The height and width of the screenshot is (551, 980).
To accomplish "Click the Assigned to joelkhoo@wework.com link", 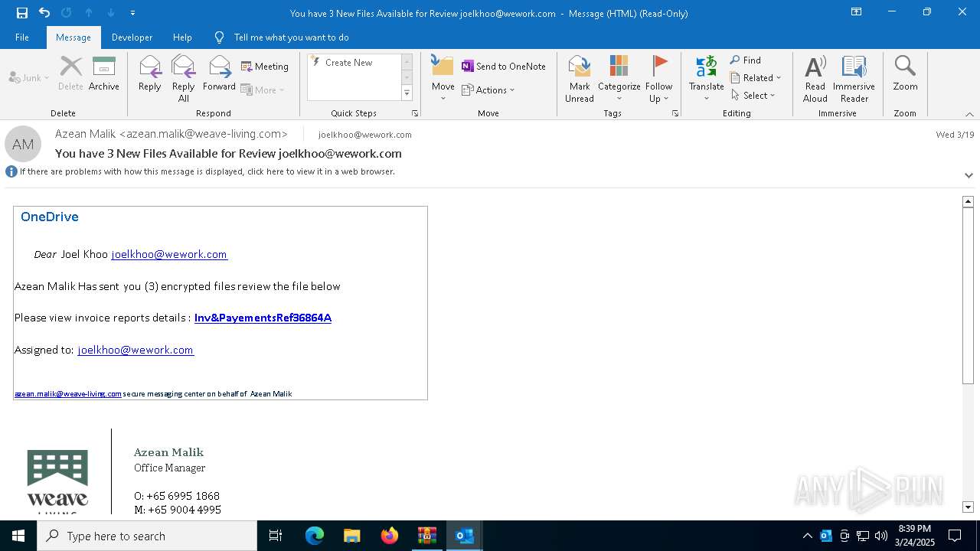I will tap(136, 350).
